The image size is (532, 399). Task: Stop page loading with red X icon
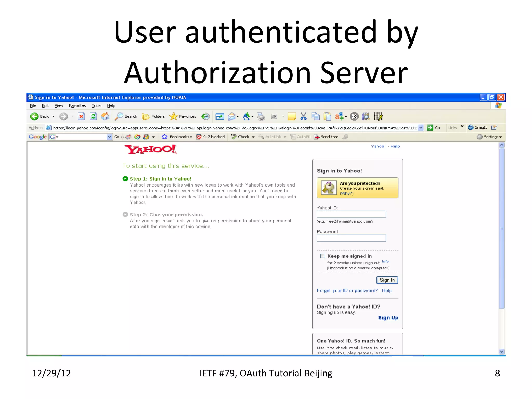coord(81,116)
